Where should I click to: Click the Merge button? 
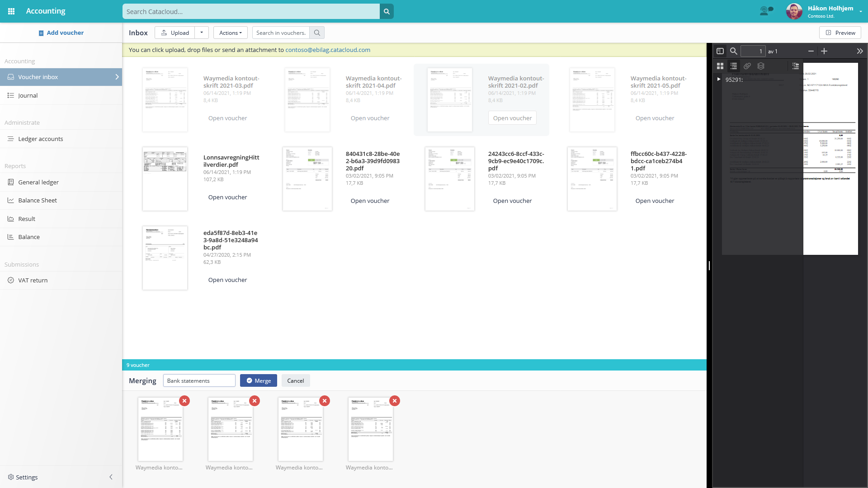pos(258,380)
